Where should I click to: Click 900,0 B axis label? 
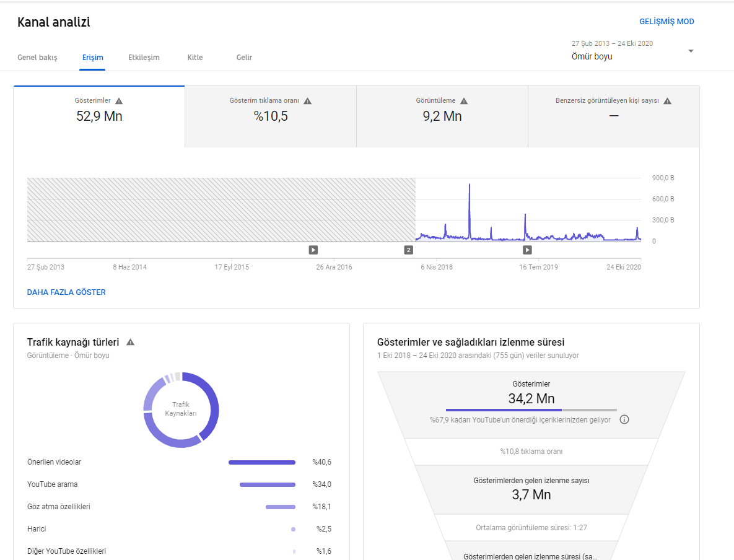tap(663, 178)
